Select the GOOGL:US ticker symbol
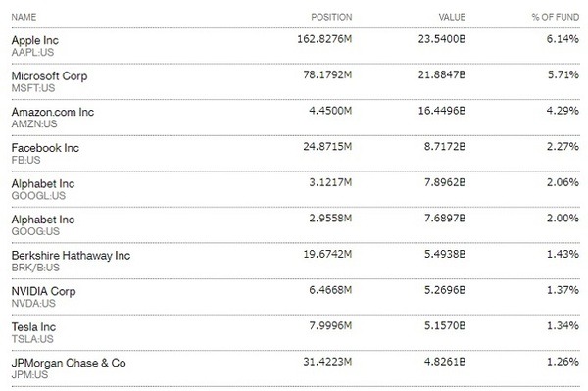The width and height of the screenshot is (588, 391). pyautogui.click(x=38, y=196)
